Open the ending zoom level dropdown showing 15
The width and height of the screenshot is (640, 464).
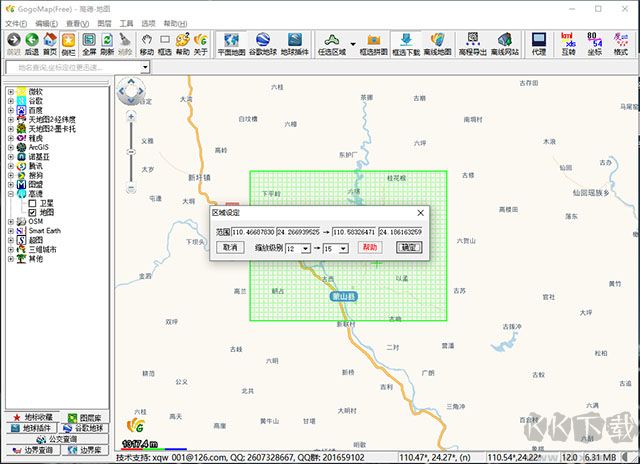pyautogui.click(x=343, y=248)
